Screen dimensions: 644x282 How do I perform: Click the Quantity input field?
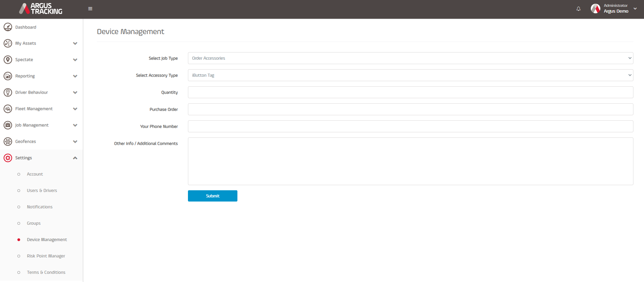click(410, 92)
